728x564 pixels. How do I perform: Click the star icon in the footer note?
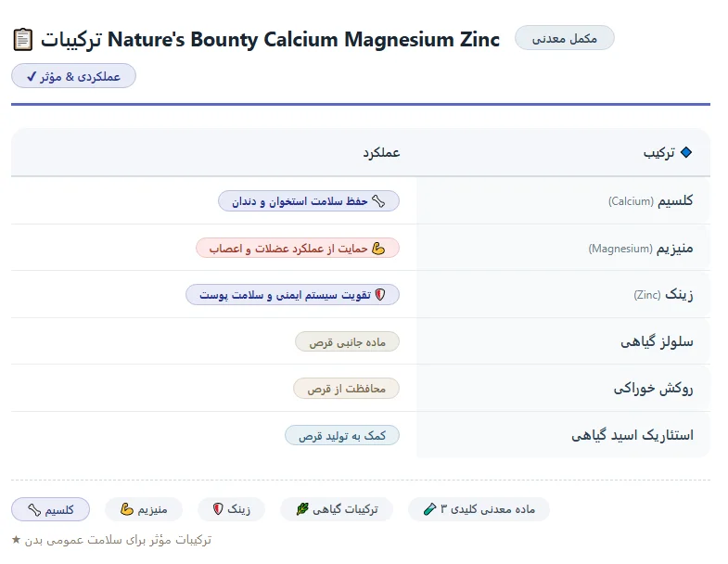click(17, 539)
